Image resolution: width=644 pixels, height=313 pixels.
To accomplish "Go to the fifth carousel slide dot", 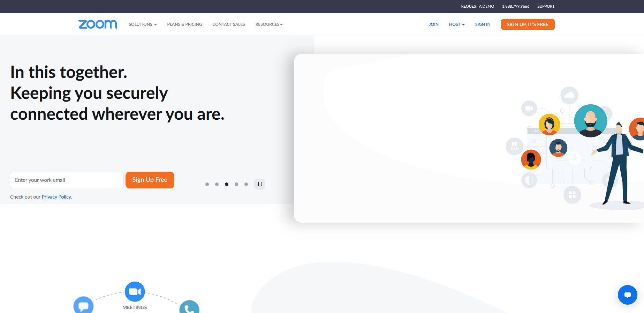I will point(246,184).
